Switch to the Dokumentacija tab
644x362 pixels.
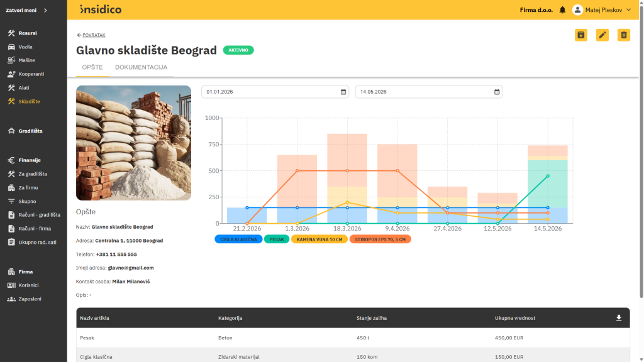tap(141, 67)
